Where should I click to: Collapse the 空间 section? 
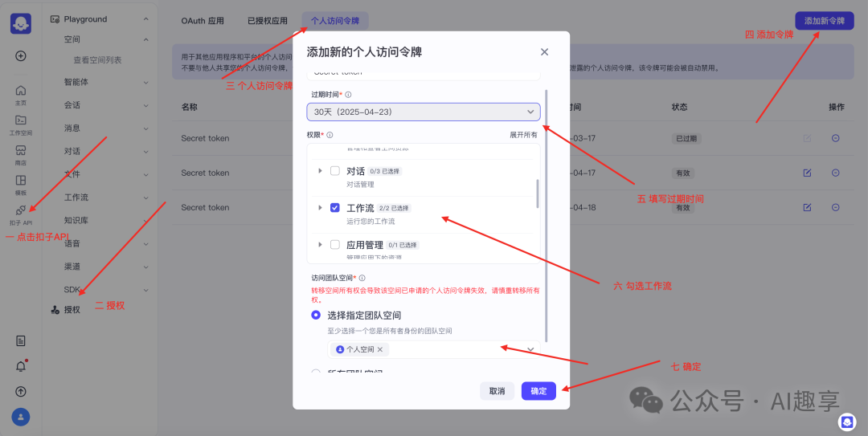click(146, 39)
